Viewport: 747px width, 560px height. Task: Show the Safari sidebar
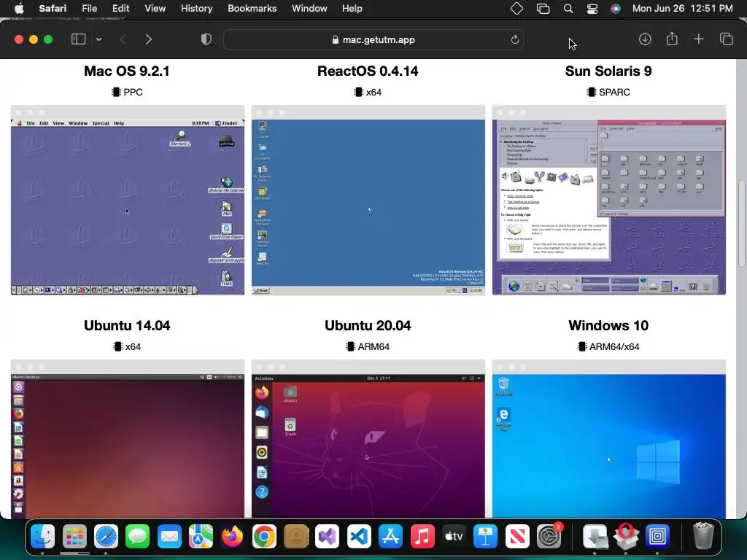tap(78, 39)
